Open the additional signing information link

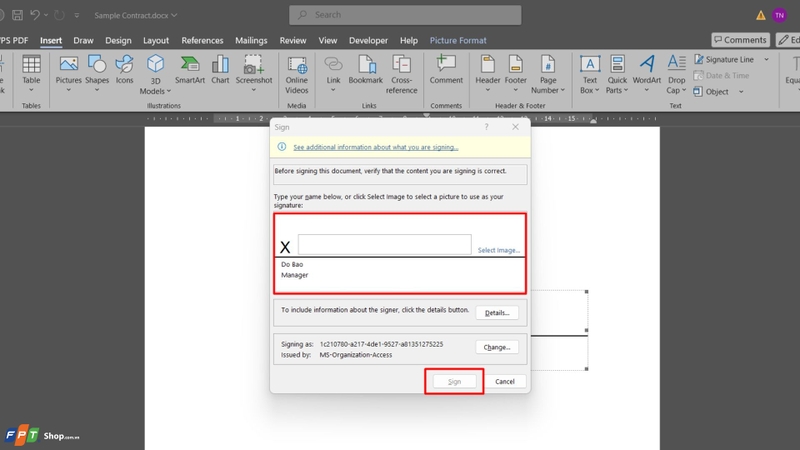376,147
